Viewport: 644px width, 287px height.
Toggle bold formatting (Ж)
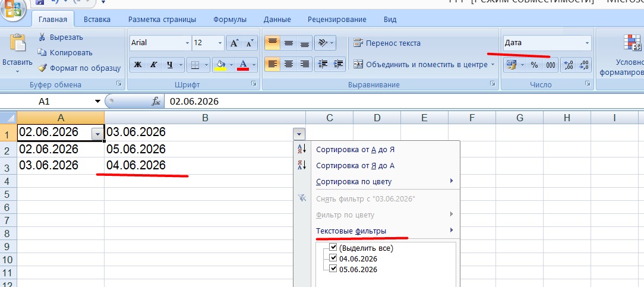click(x=138, y=64)
